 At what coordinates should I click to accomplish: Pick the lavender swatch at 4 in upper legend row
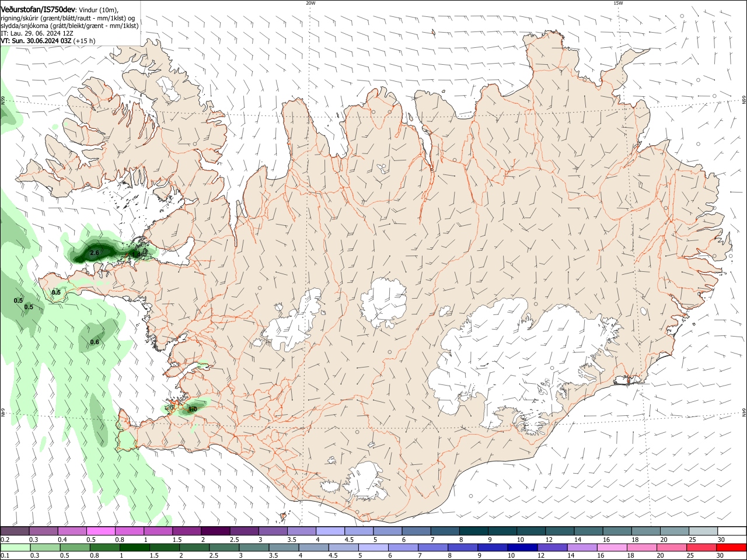[330, 531]
